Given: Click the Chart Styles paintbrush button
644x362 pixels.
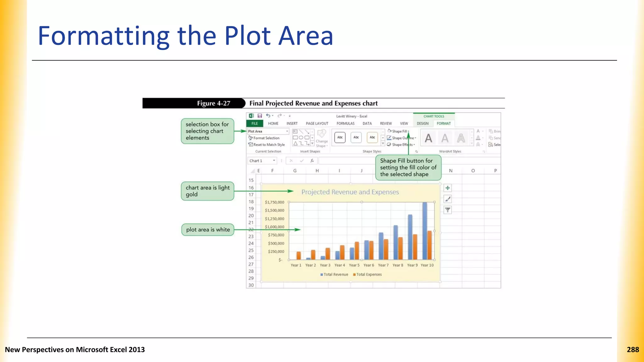Looking at the screenshot, I should (x=447, y=199).
